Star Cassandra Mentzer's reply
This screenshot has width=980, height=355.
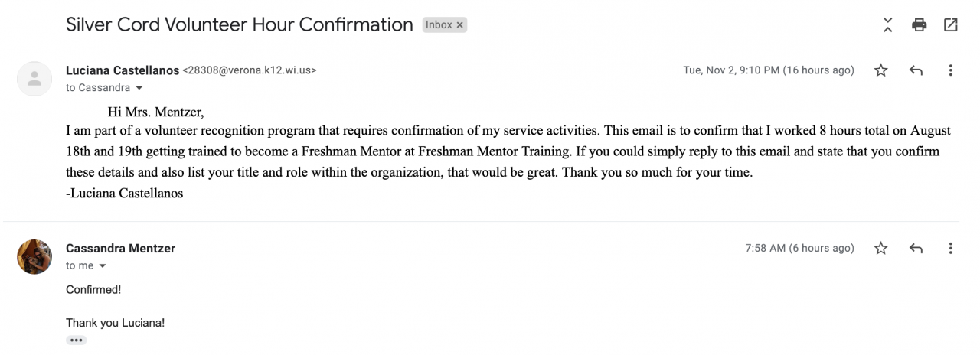881,248
